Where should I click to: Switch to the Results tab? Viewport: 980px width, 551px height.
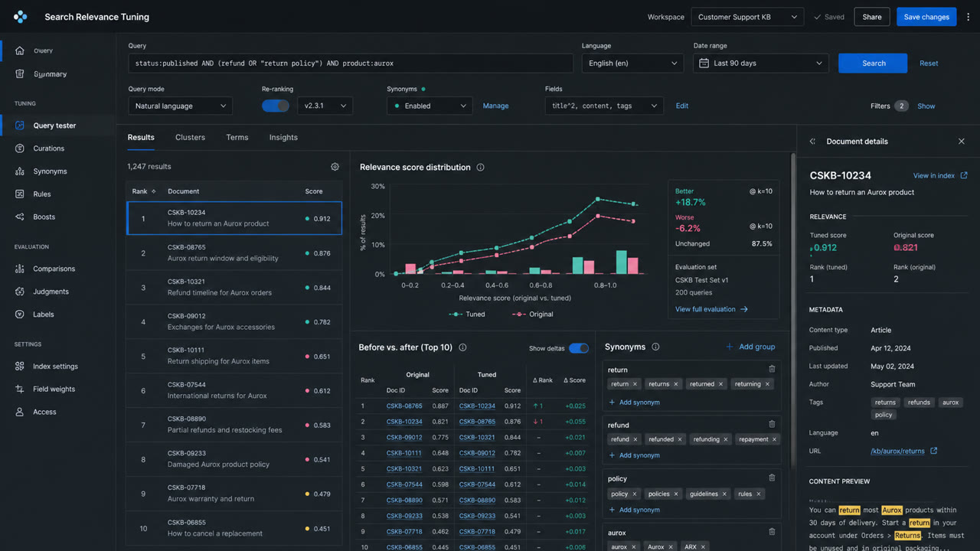pyautogui.click(x=141, y=138)
